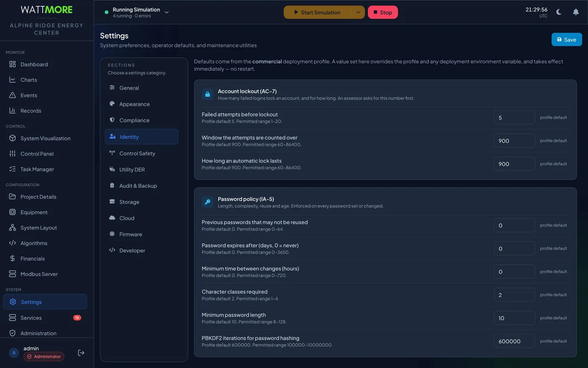The width and height of the screenshot is (588, 368).
Task: Click the WATTMORE logo
Action: (47, 10)
